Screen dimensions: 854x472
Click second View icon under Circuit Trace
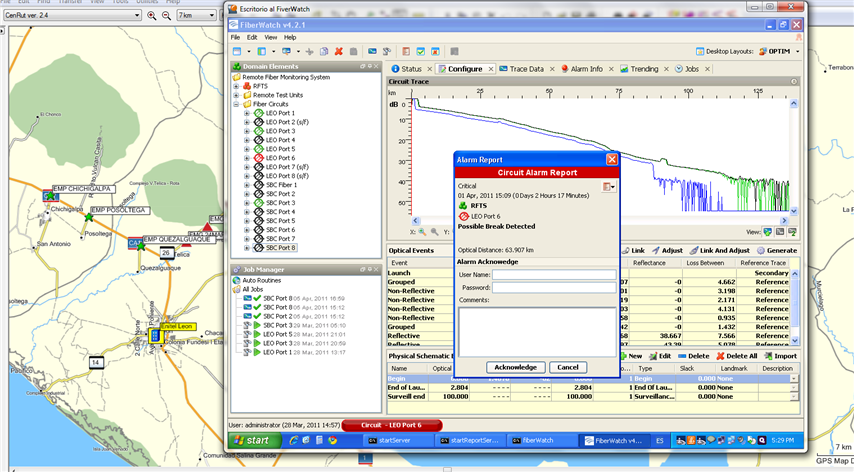click(x=780, y=232)
